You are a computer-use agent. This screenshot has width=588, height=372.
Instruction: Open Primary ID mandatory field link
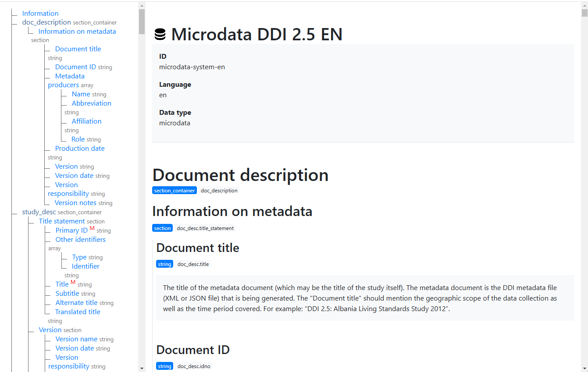tap(71, 230)
